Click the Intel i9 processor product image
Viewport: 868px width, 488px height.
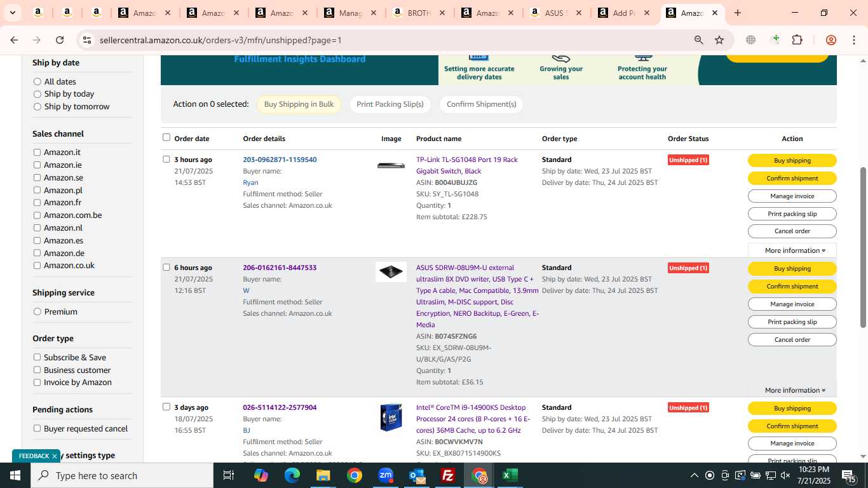391,417
